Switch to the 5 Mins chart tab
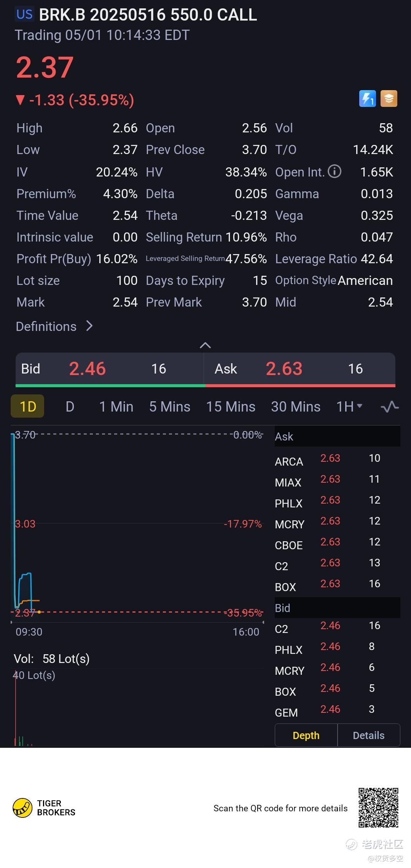Viewport: 411px width, 868px height. point(170,407)
